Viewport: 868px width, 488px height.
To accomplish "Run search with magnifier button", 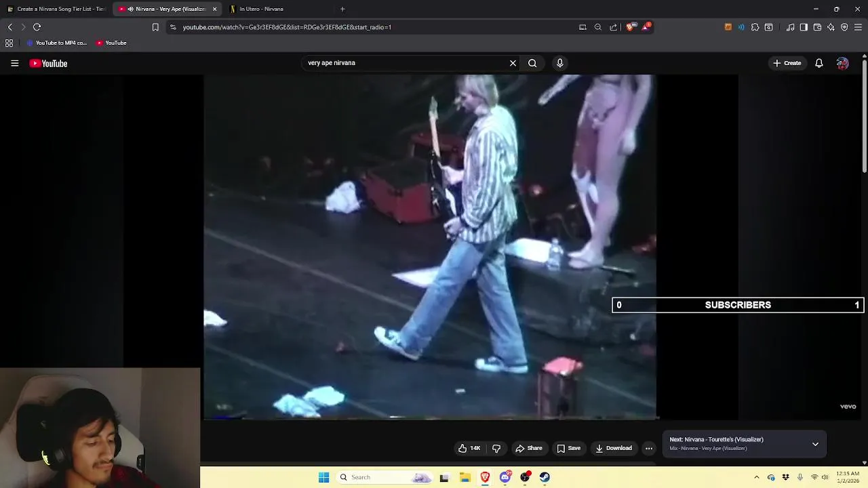I will tap(532, 63).
